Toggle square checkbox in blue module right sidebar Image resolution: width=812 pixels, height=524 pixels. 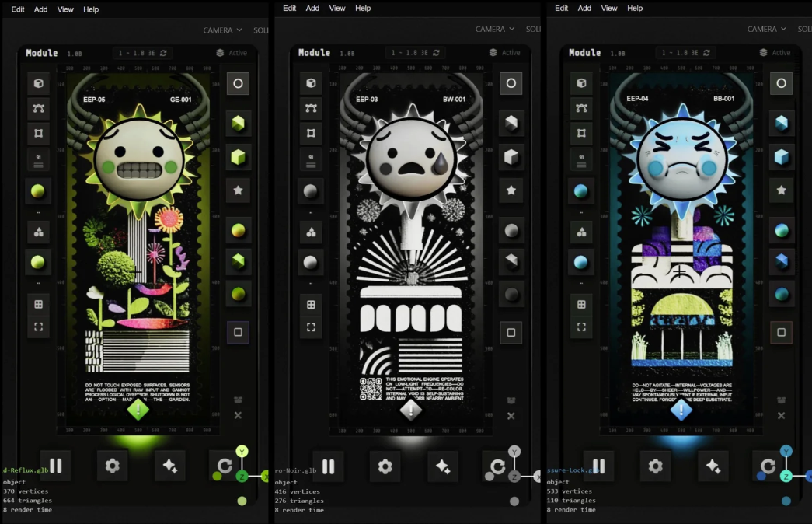(782, 332)
